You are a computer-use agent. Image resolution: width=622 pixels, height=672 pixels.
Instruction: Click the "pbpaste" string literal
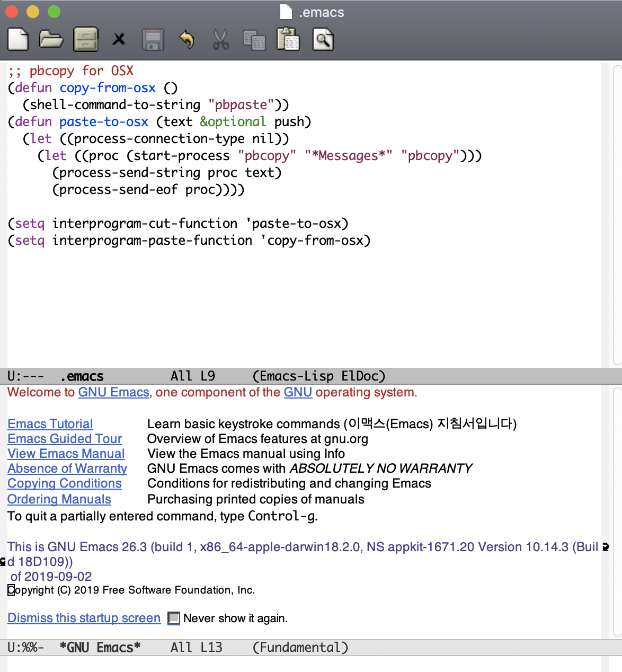(x=241, y=105)
